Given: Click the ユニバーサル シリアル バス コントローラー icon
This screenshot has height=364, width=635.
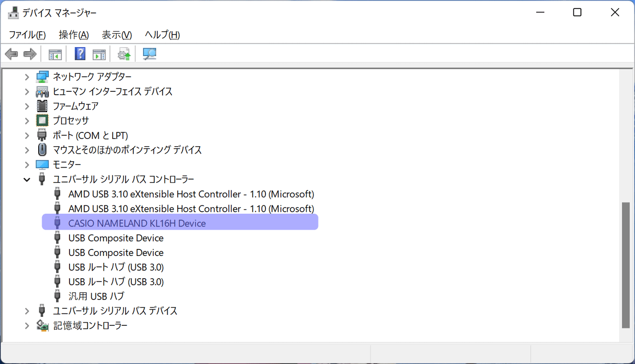Looking at the screenshot, I should tap(43, 179).
